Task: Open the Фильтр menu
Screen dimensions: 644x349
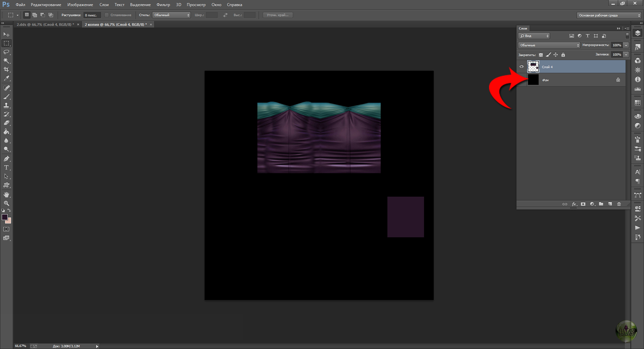Action: click(163, 5)
